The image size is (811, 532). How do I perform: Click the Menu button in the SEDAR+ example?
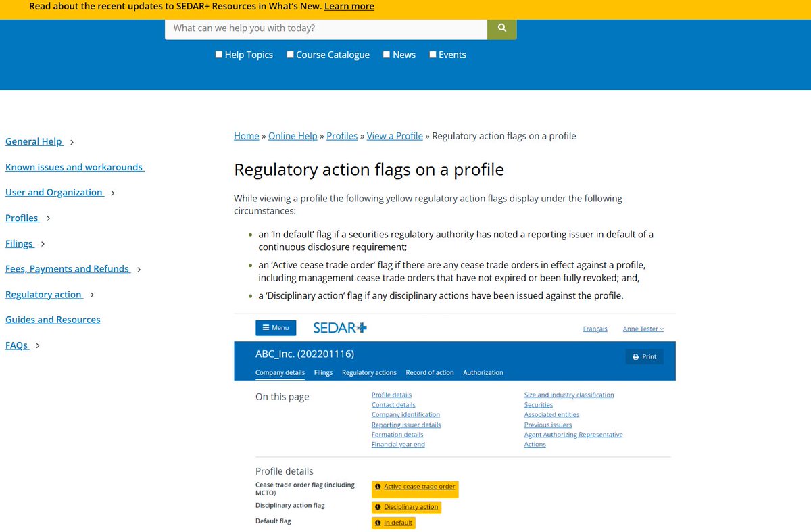(276, 328)
